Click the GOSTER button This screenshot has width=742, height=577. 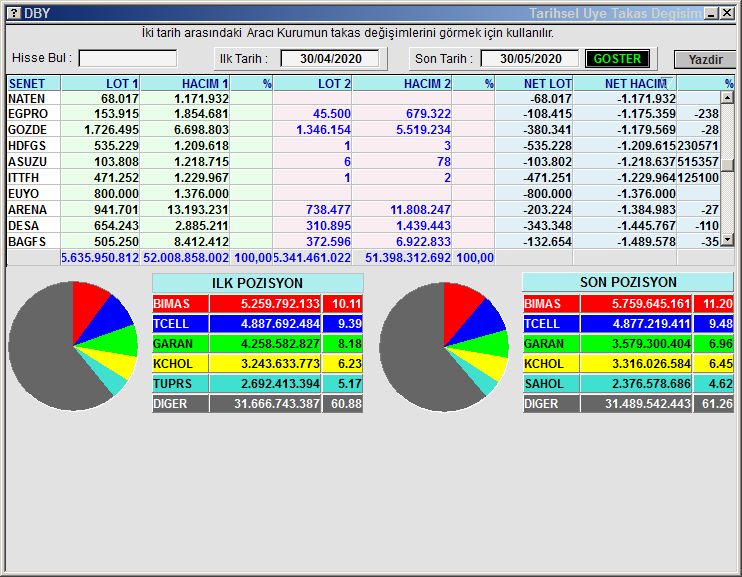(x=617, y=59)
